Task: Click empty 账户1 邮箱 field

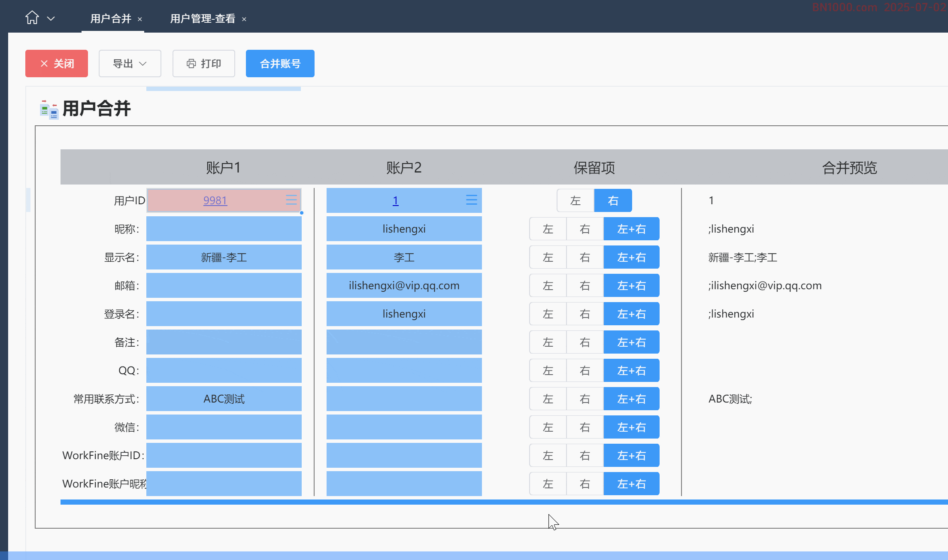Action: [224, 285]
